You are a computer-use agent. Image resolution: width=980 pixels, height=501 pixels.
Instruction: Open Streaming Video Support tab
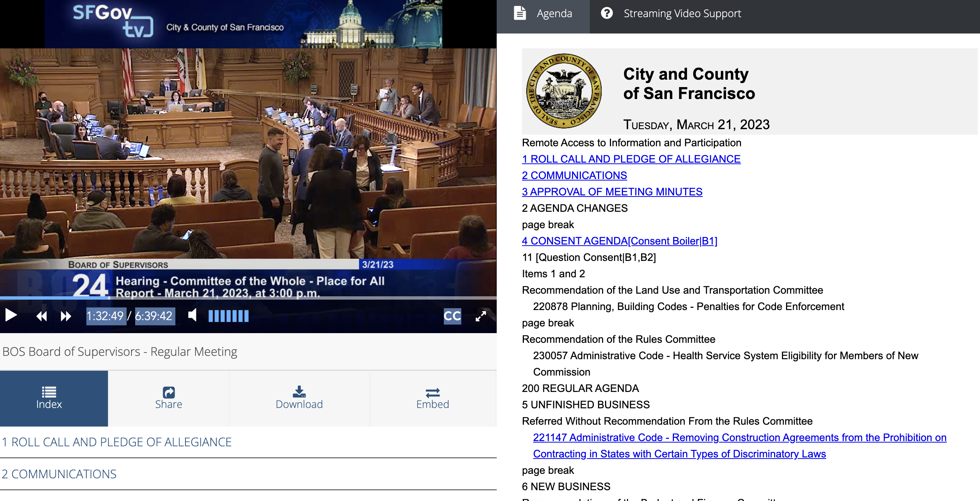(x=671, y=14)
